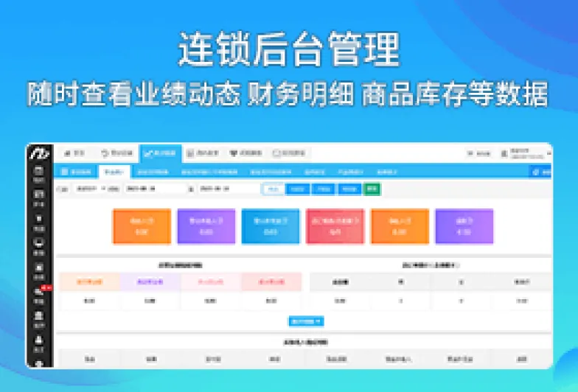Screen dimensions: 578x392
Task: Select the first sub-tab with the square icon
Action: tap(76, 172)
